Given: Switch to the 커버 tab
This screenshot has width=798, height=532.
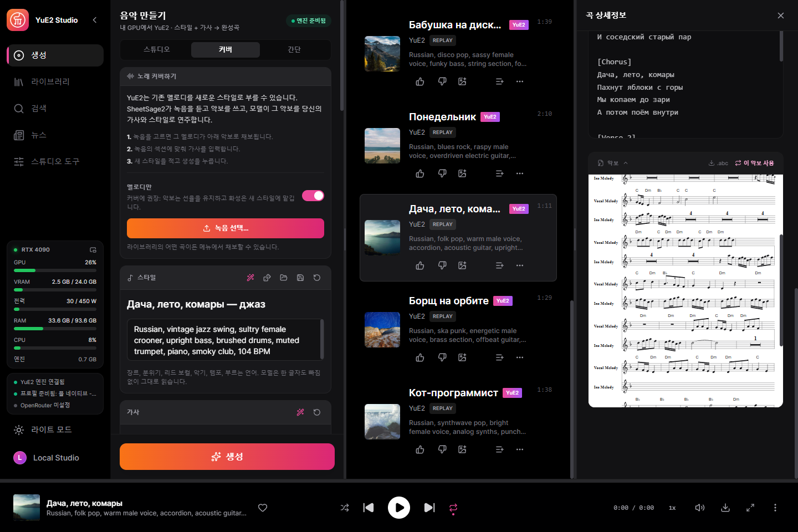Looking at the screenshot, I should tap(226, 50).
